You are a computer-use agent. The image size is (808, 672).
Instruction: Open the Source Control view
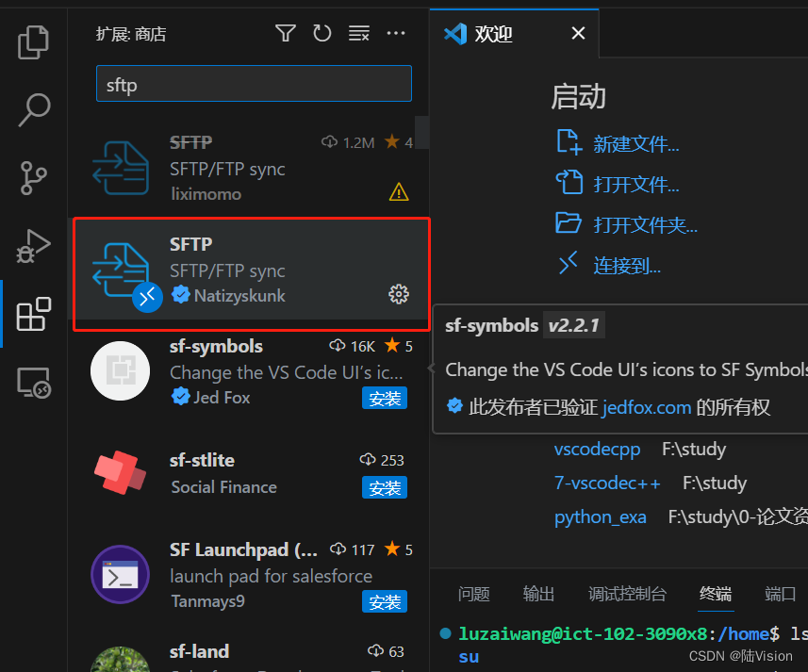click(x=34, y=178)
